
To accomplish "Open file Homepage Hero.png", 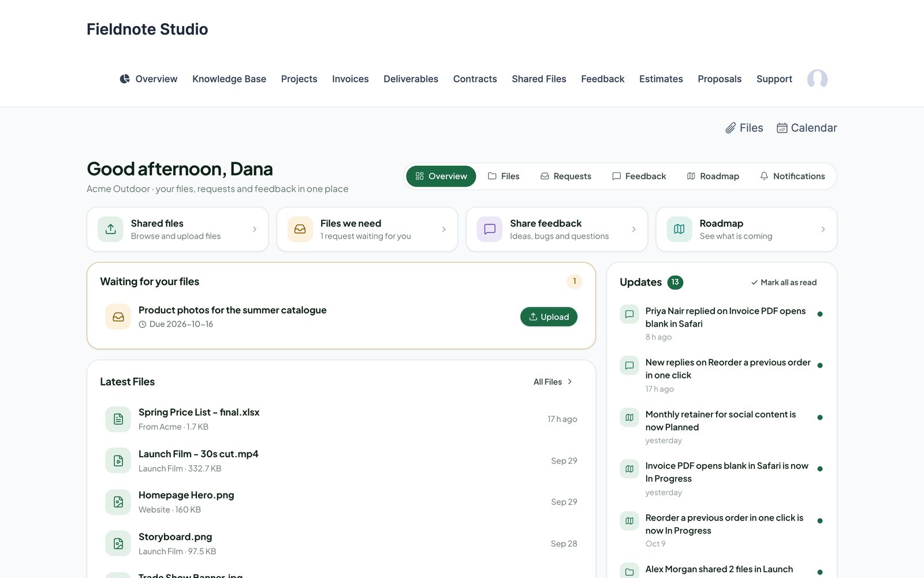I will (341, 502).
